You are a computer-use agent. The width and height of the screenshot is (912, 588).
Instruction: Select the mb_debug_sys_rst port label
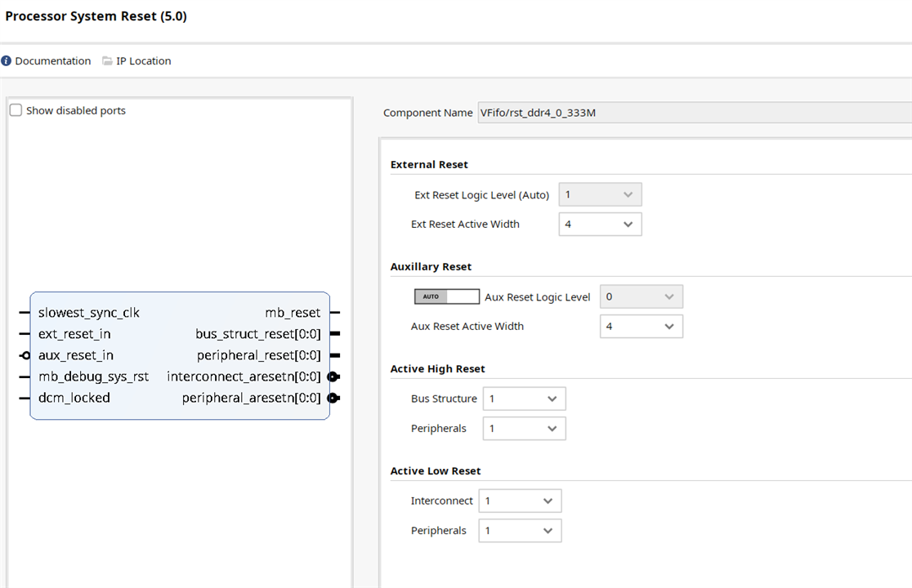[x=94, y=376]
